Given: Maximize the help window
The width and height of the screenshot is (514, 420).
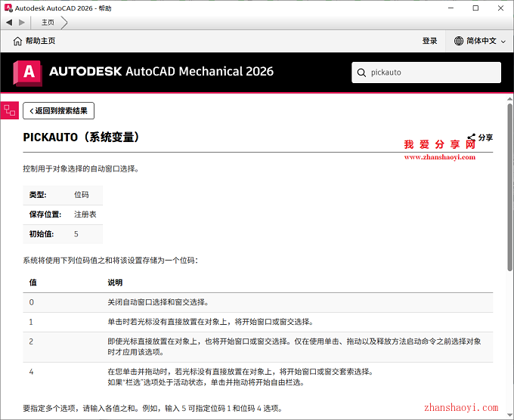Looking at the screenshot, I should point(475,8).
